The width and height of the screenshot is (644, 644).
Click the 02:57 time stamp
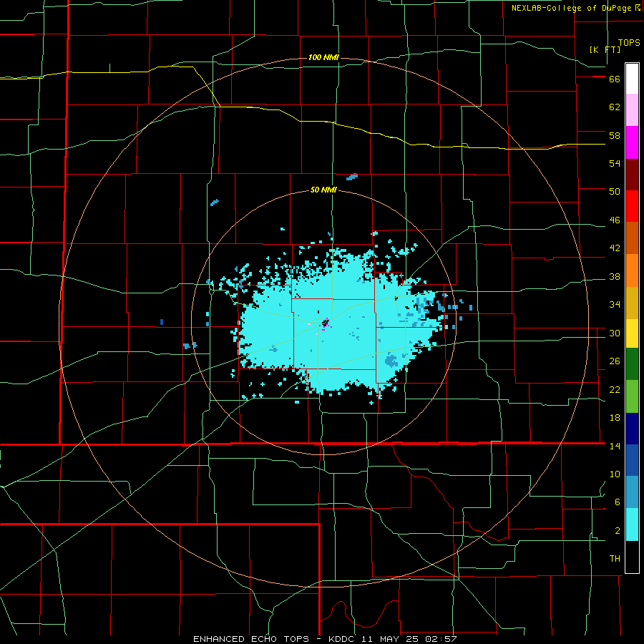(441, 639)
